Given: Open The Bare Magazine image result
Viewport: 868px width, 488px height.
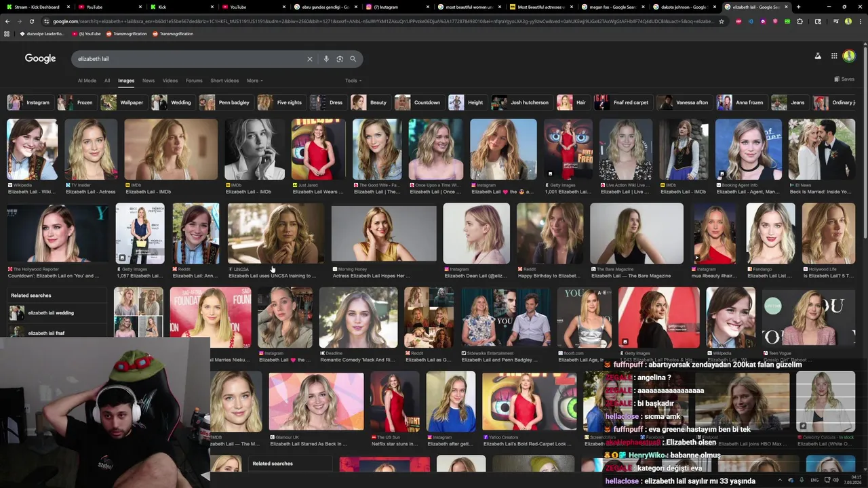Looking at the screenshot, I should [637, 233].
